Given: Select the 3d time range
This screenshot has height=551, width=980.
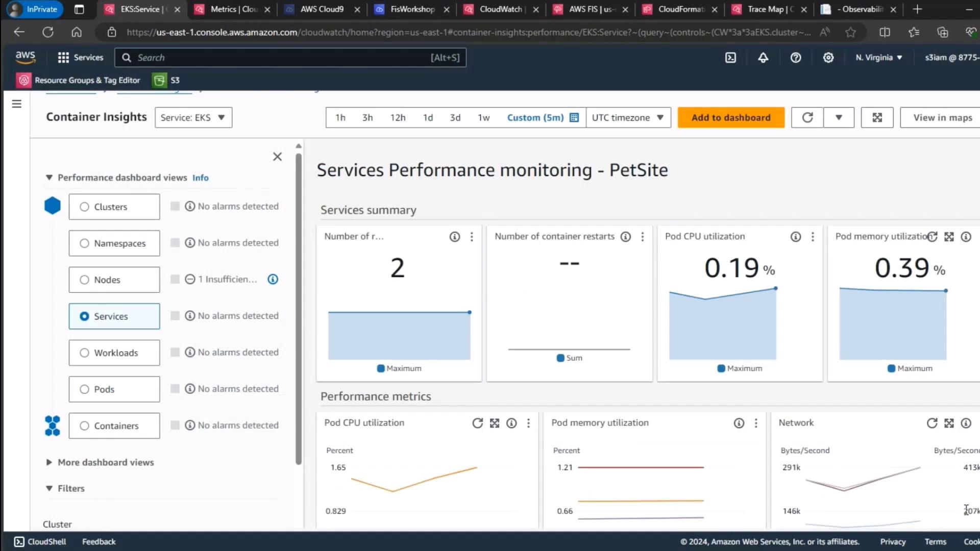Looking at the screenshot, I should [x=455, y=118].
